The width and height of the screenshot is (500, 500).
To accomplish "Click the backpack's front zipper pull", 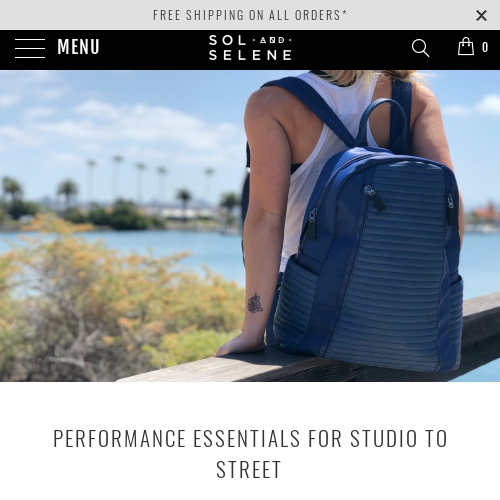I will click(375, 199).
